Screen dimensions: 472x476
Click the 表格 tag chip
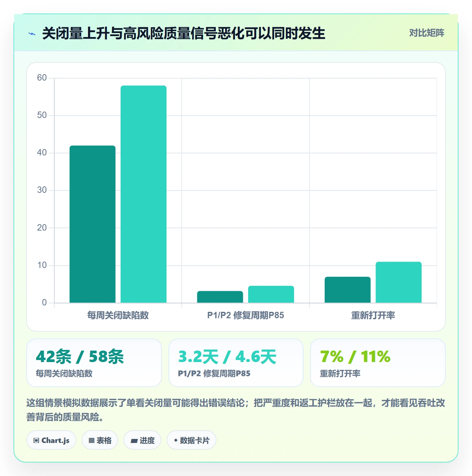click(x=100, y=440)
